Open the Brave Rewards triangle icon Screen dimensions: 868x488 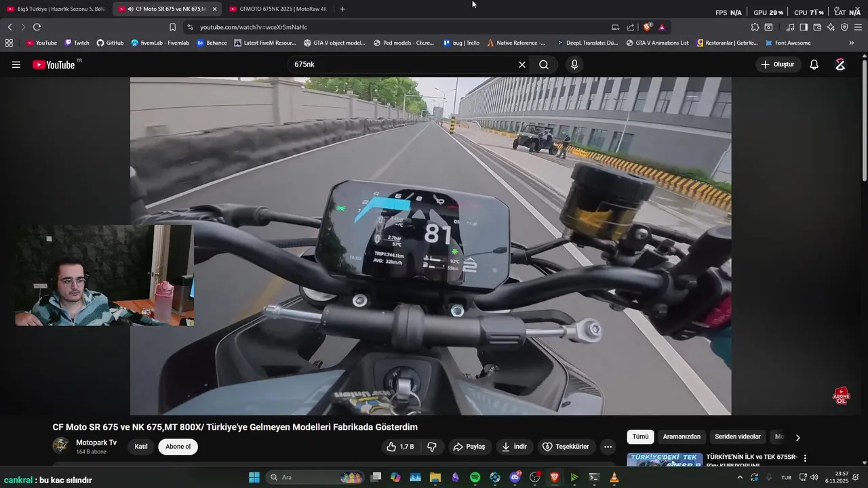662,27
